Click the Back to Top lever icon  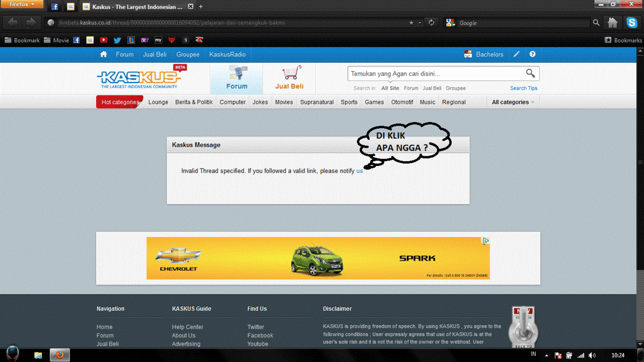[x=523, y=328]
